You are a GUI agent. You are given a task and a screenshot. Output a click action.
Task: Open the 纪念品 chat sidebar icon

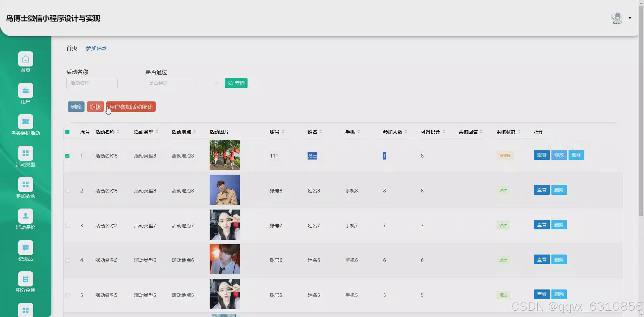(25, 248)
